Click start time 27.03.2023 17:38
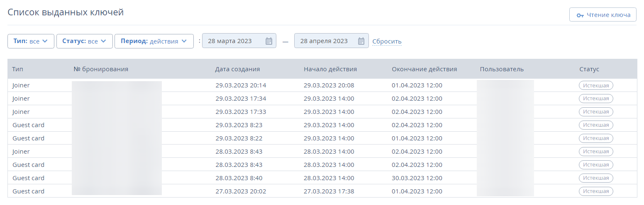Screen dimensions: 644x205 (329, 191)
